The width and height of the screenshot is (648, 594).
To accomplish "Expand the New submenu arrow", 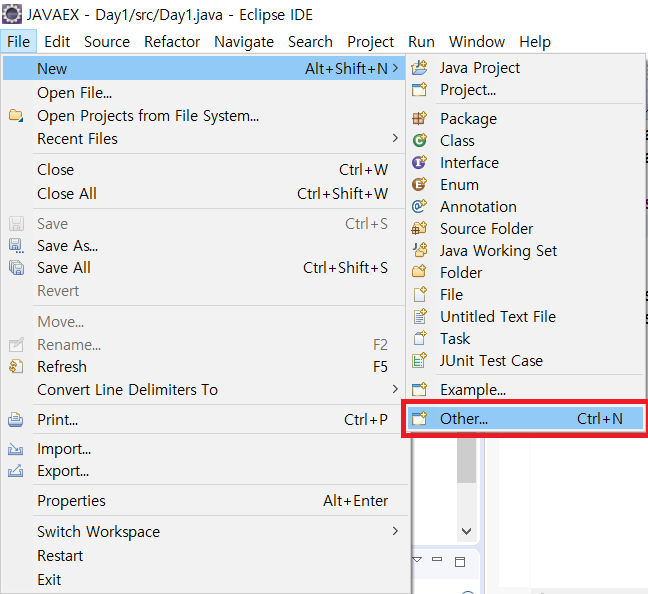I will (395, 68).
